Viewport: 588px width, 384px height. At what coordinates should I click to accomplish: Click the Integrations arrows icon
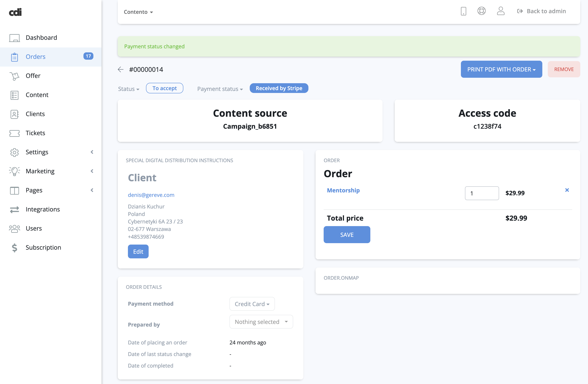(14, 209)
